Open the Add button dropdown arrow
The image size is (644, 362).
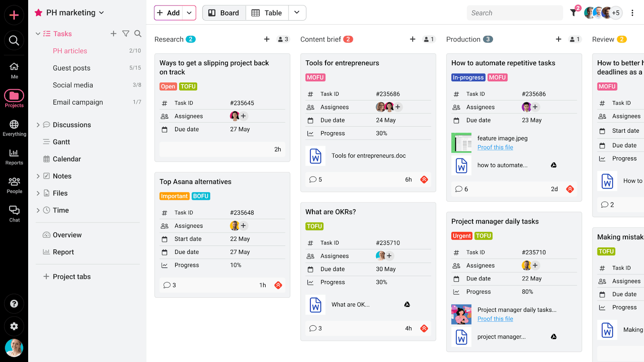pyautogui.click(x=189, y=12)
